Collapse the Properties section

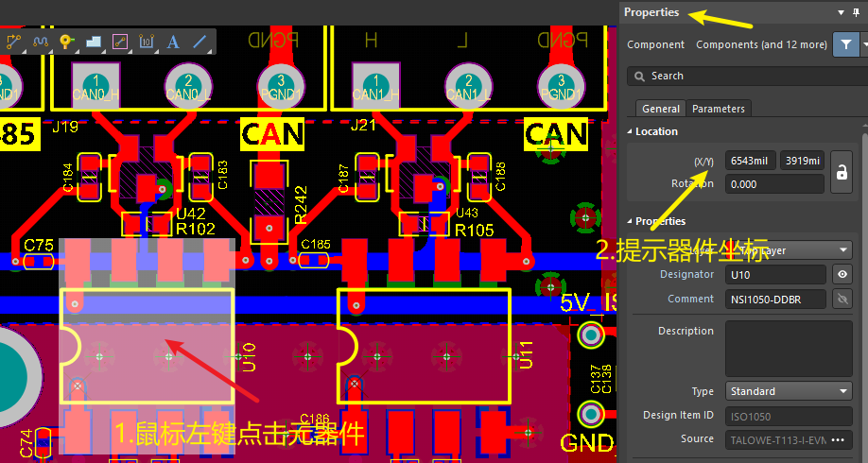coord(630,221)
